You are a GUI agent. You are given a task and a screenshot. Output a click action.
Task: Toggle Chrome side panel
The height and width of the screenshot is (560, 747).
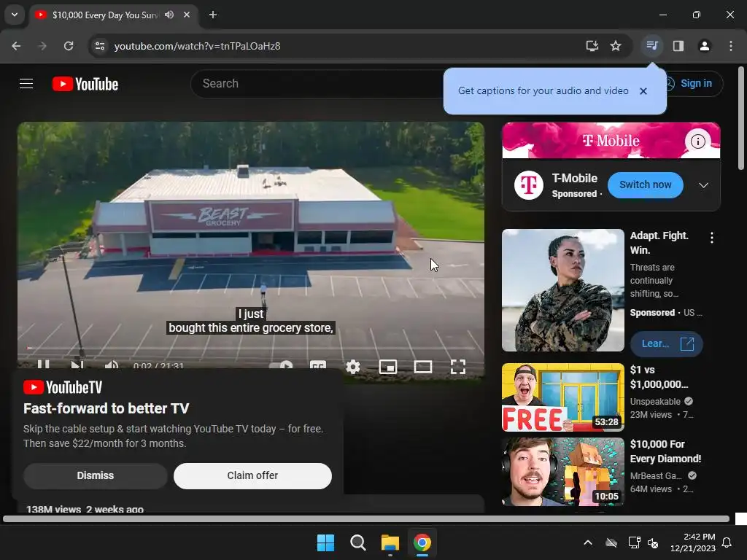678,46
